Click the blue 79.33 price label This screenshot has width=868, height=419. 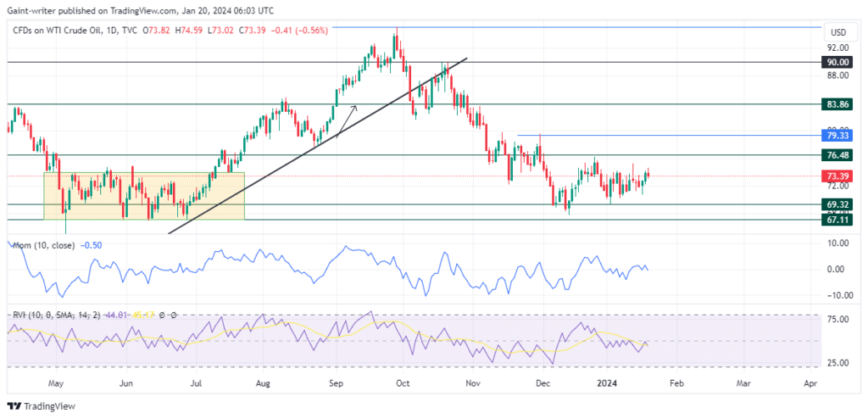tap(837, 135)
